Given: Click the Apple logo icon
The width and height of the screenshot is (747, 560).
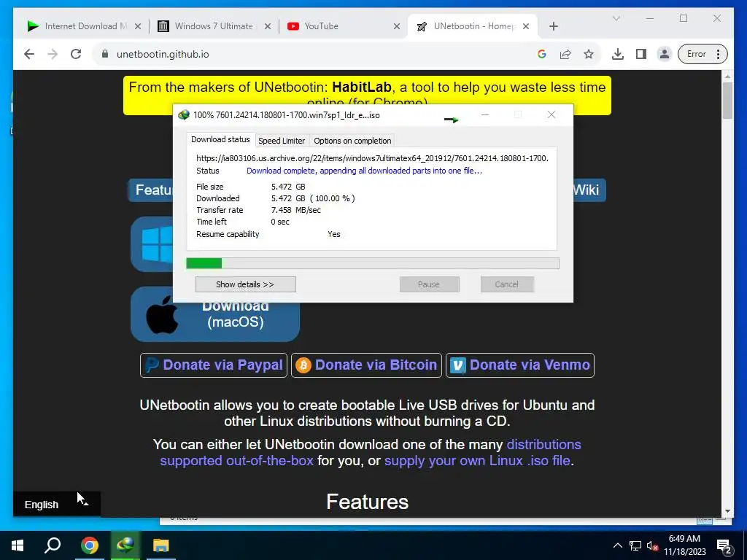Looking at the screenshot, I should (x=162, y=314).
